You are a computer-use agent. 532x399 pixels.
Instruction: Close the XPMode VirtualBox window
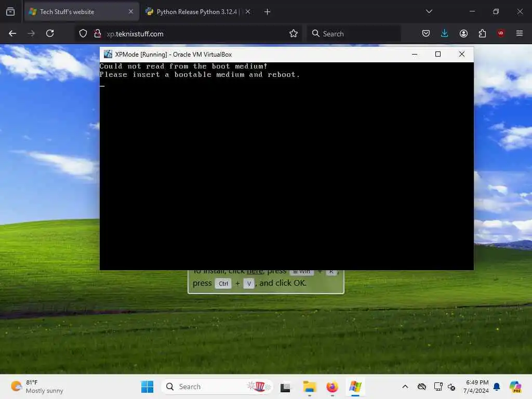click(462, 54)
